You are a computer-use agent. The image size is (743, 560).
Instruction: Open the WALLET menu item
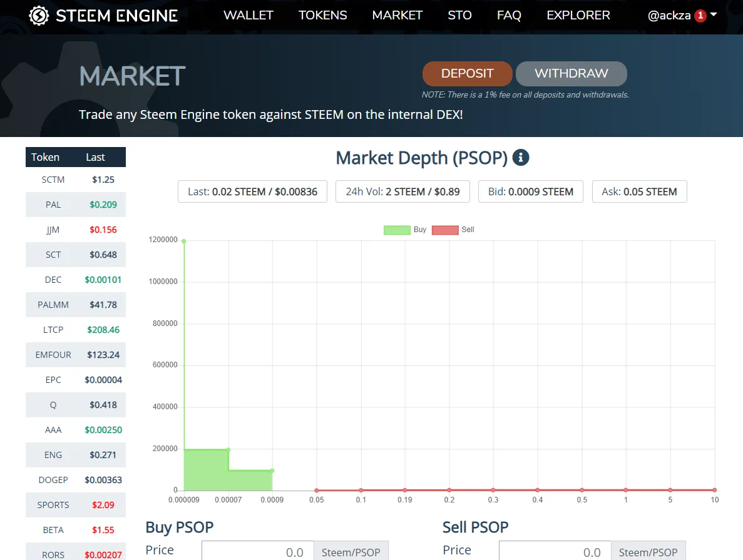[x=249, y=15]
